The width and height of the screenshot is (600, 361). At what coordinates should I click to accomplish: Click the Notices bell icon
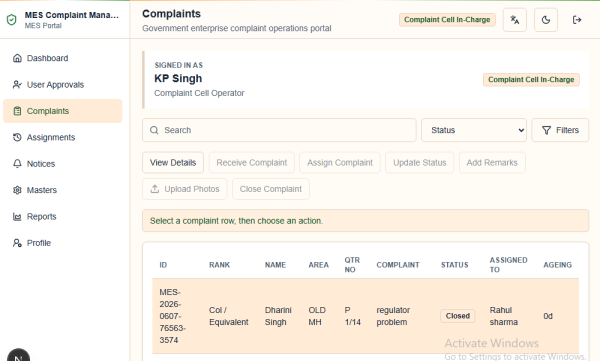point(17,164)
